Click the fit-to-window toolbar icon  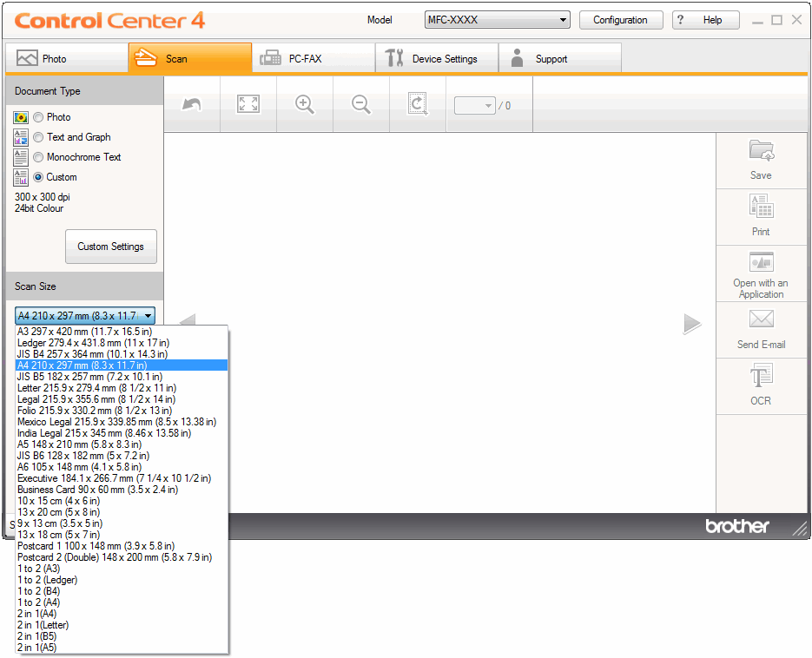coord(248,104)
